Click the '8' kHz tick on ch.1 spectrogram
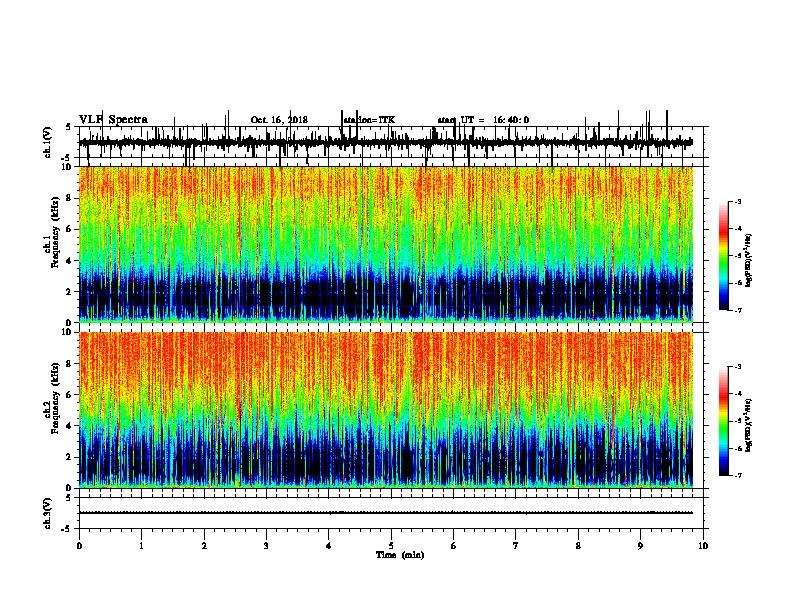The width and height of the screenshot is (792, 612). click(69, 198)
